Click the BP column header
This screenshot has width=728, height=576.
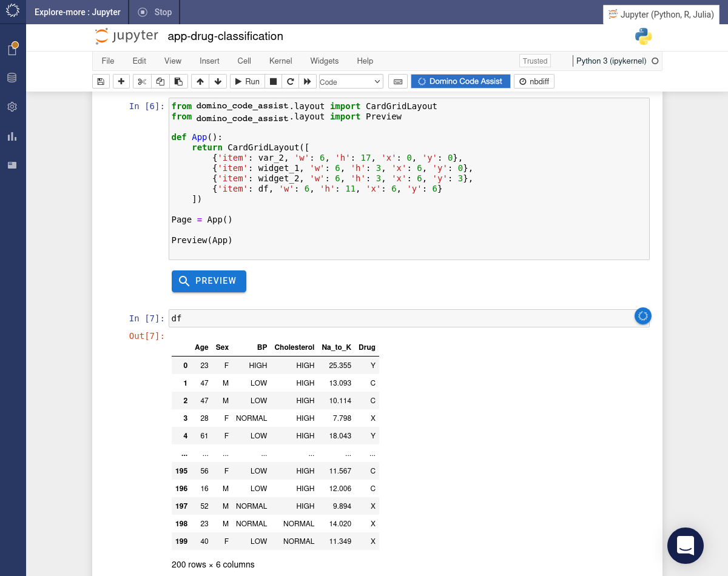pos(262,347)
